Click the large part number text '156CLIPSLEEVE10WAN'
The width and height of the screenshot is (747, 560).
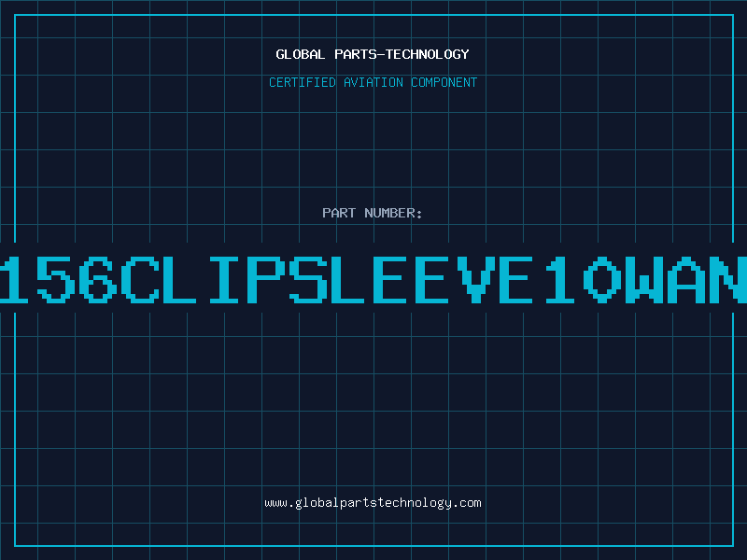coord(373,279)
